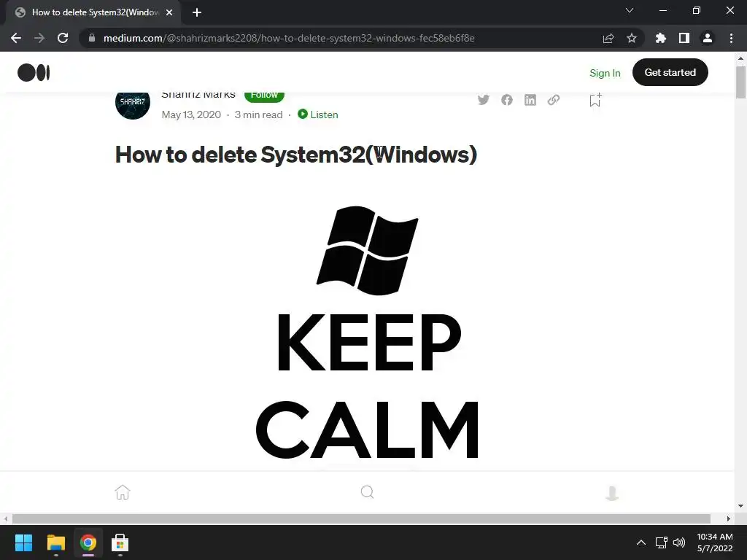This screenshot has width=747, height=560.
Task: Click vertical scrollbar up arrow
Action: pos(740,58)
